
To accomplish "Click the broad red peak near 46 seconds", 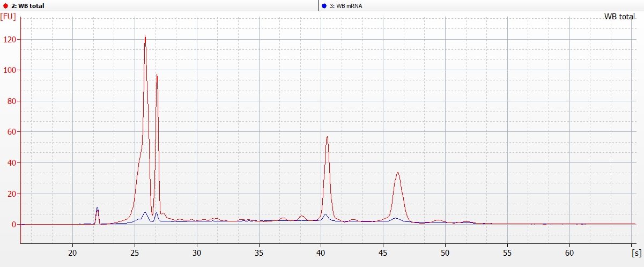I will (x=397, y=173).
